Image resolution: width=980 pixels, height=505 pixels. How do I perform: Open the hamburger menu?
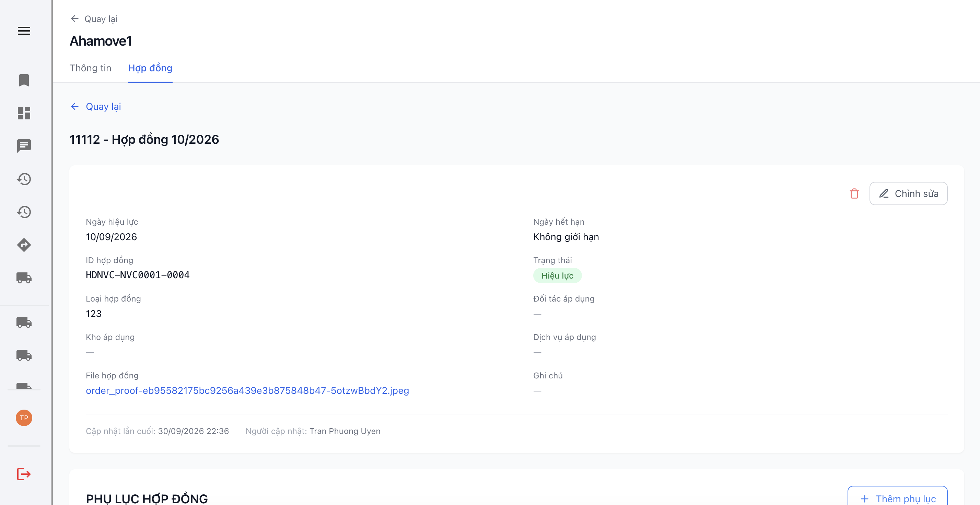tap(24, 31)
